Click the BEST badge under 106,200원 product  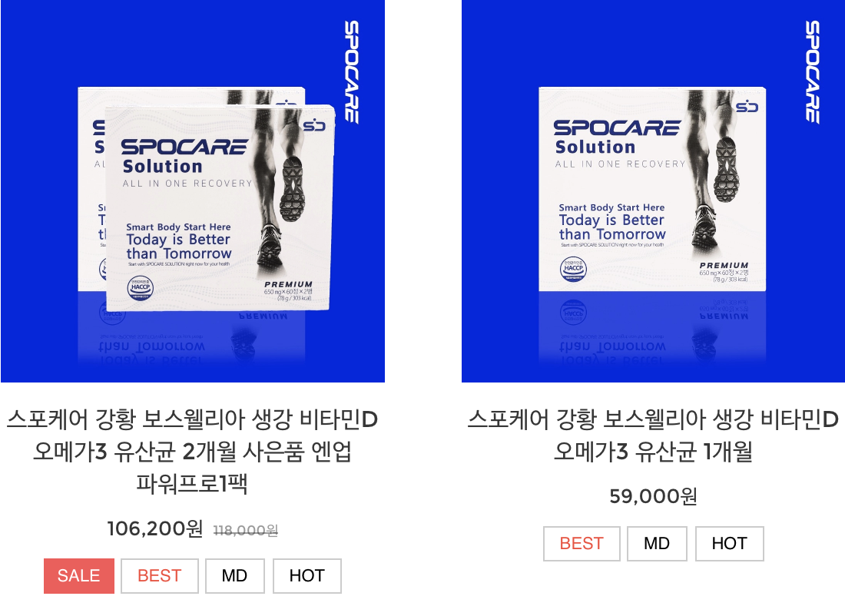point(160,575)
